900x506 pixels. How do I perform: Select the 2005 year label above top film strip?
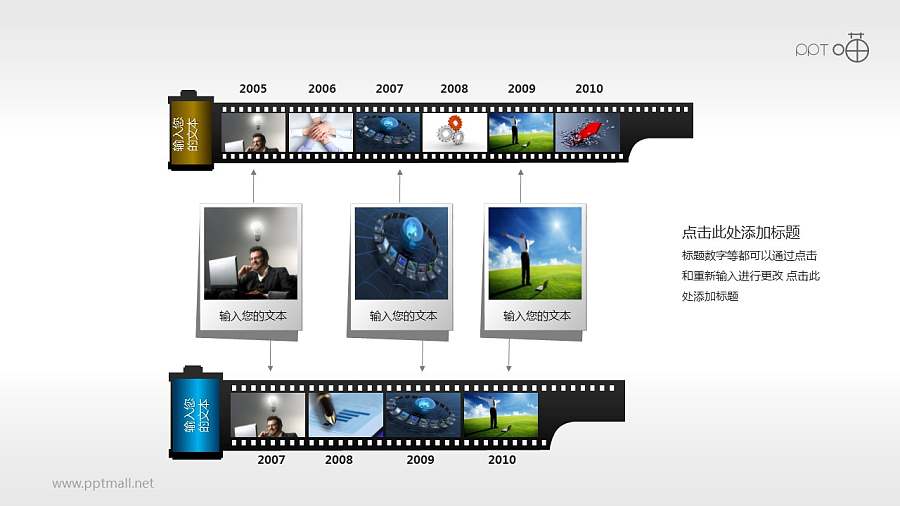pyautogui.click(x=253, y=89)
